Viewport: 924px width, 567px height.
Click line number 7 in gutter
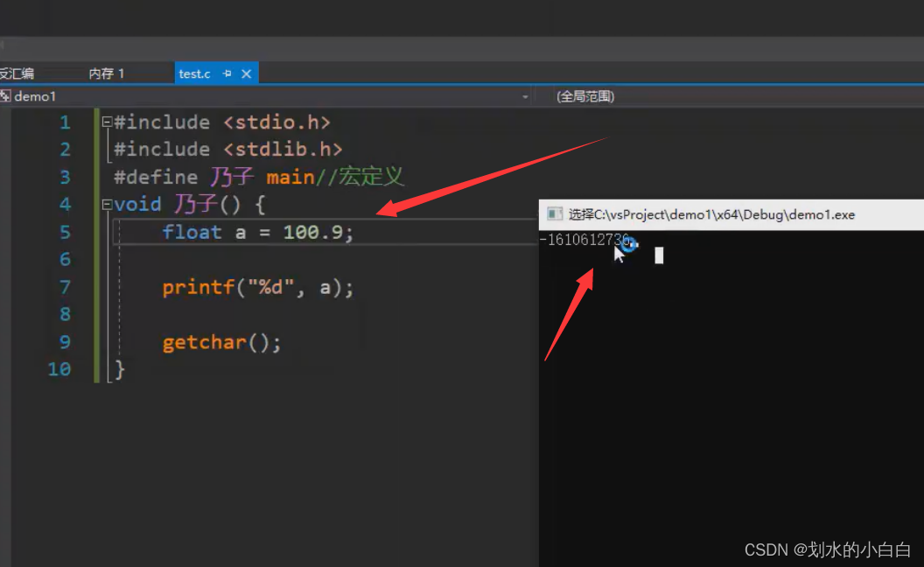click(x=65, y=288)
